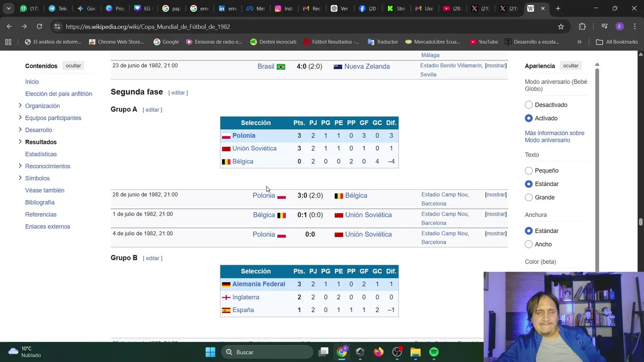The height and width of the screenshot is (362, 644).
Task: Reload the Wikipedia page
Action: pyautogui.click(x=39, y=26)
